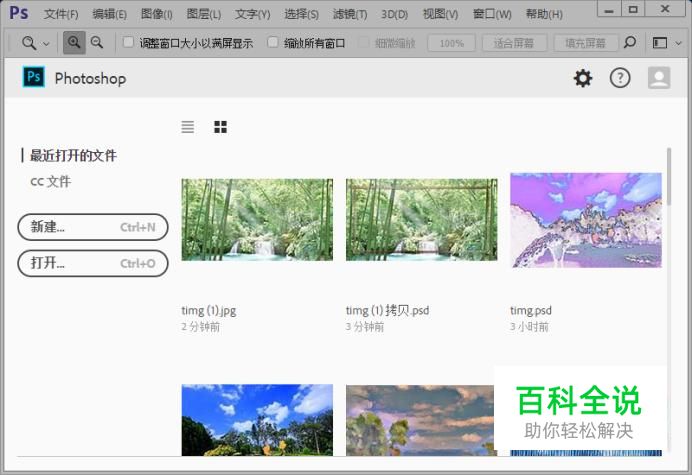The width and height of the screenshot is (692, 475).
Task: Enable 调整窗口大小以满屏显示 checkbox
Action: click(128, 42)
